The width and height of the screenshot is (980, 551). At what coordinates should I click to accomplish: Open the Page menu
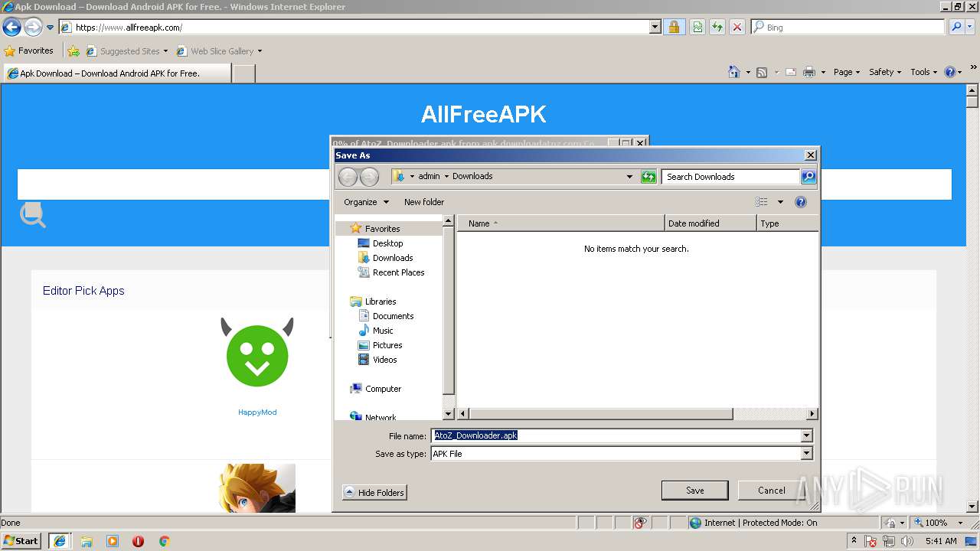coord(847,72)
